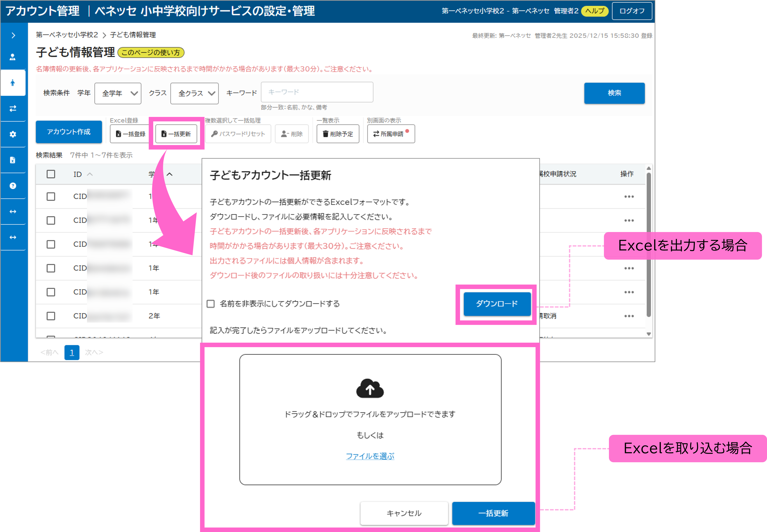Screen dimensions: 767x532
Task: Check the checkbox on the first student row
Action: point(51,196)
